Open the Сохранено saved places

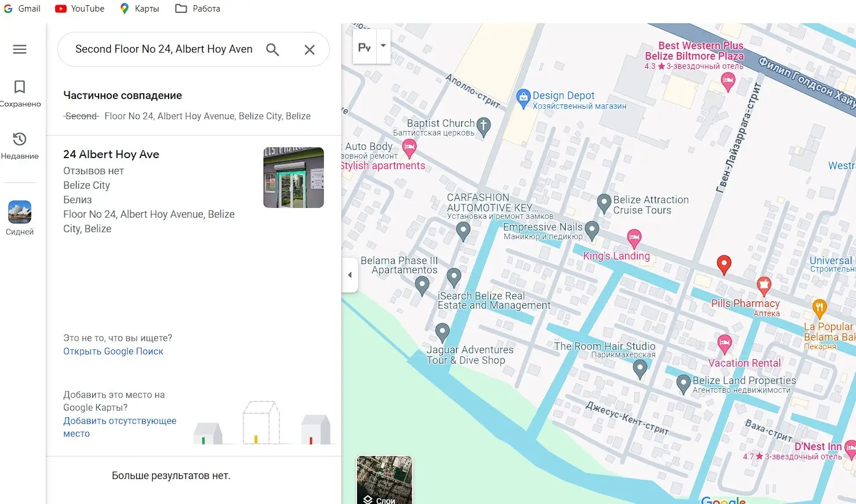20,94
